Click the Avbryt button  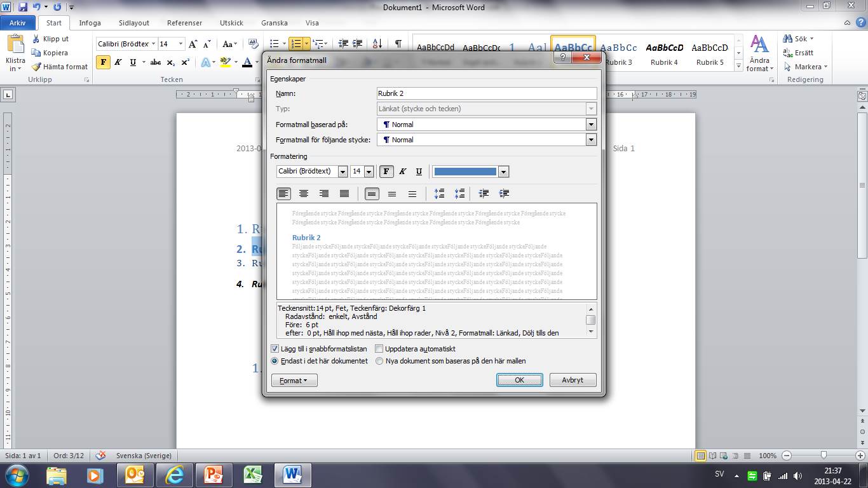(x=573, y=380)
